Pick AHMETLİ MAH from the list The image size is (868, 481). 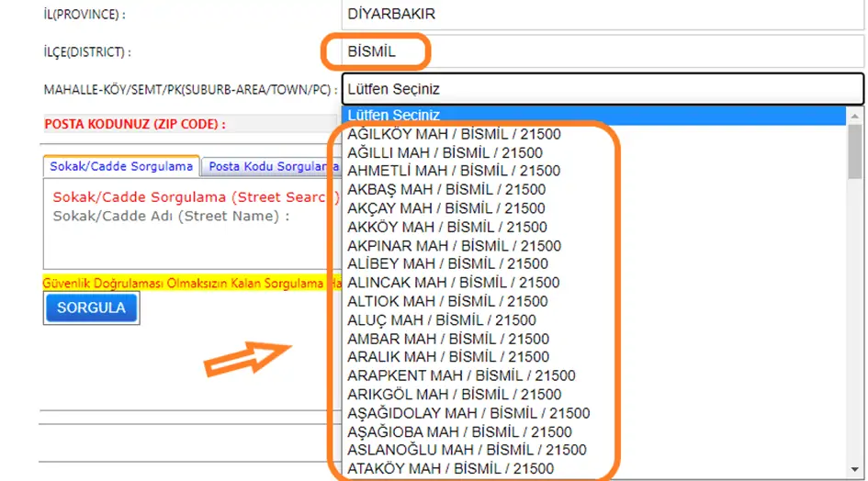point(454,171)
